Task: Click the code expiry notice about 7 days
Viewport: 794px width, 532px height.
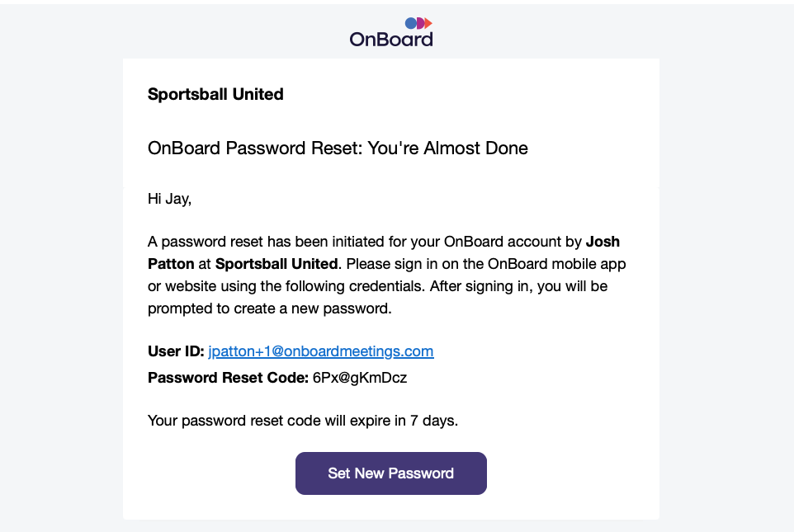Action: pyautogui.click(x=302, y=421)
